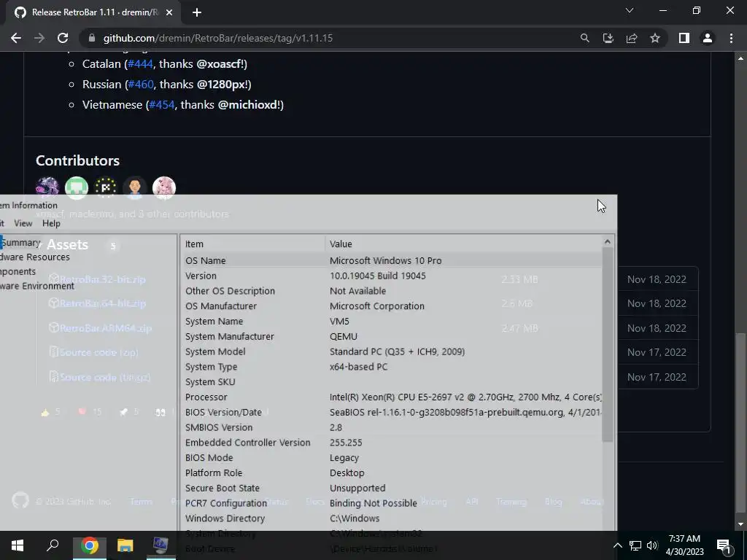This screenshot has height=560, width=747.
Task: Open Chrome's three-dot menu
Action: [x=731, y=38]
